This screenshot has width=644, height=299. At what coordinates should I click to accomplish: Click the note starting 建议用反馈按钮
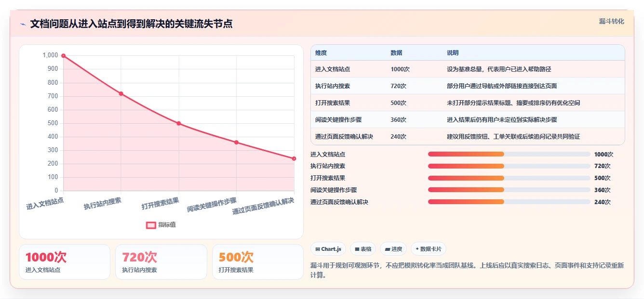[x=513, y=137]
